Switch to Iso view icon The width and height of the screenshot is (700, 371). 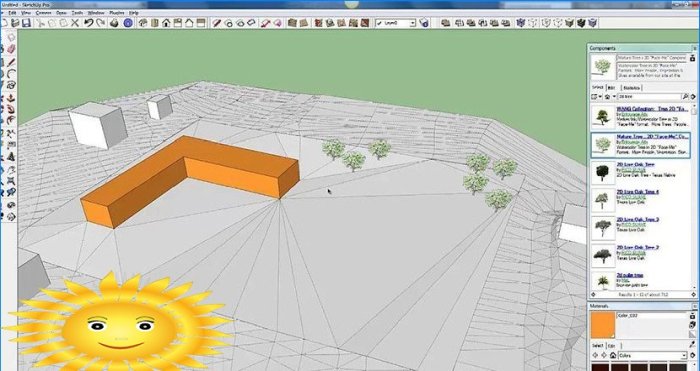[x=143, y=23]
